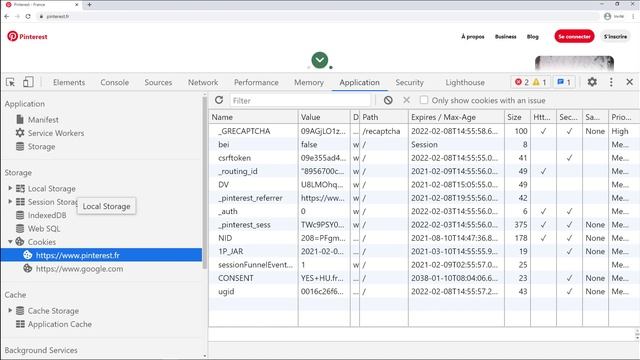The height and width of the screenshot is (360, 640).
Task: Switch to the Performance tab
Action: point(256,82)
